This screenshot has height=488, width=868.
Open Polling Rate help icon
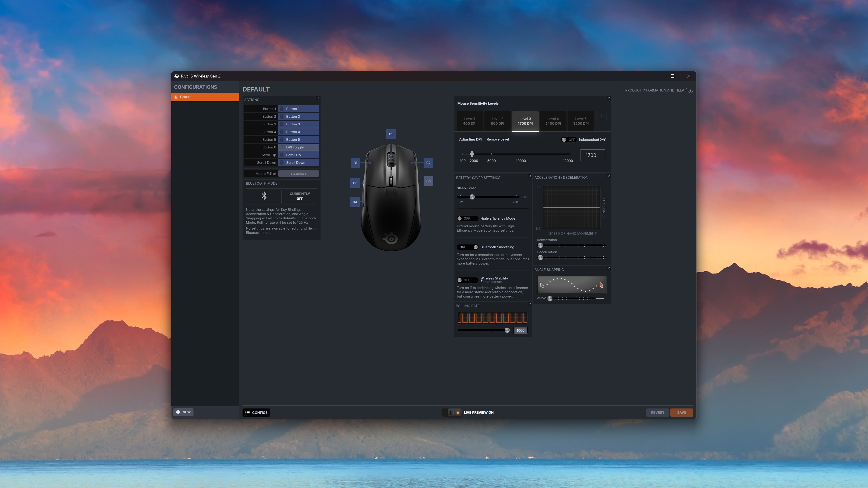pyautogui.click(x=530, y=304)
